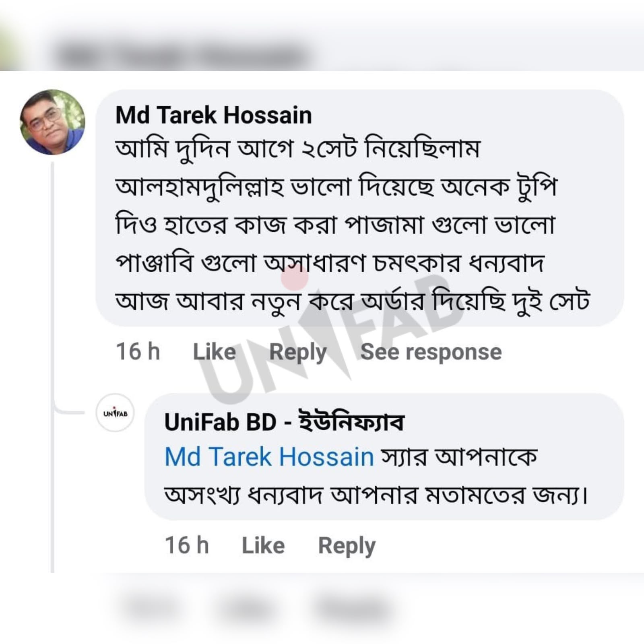The image size is (644, 644).
Task: Reply to the UniFab BD response
Action: [347, 547]
